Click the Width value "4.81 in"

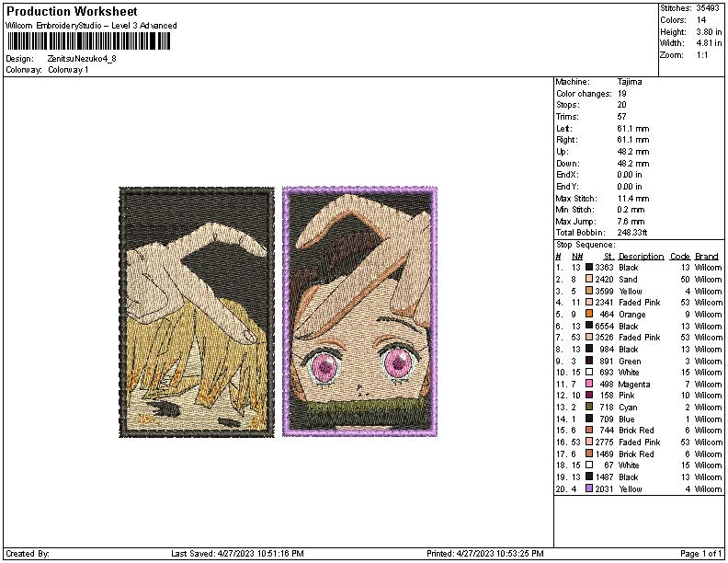coord(709,43)
